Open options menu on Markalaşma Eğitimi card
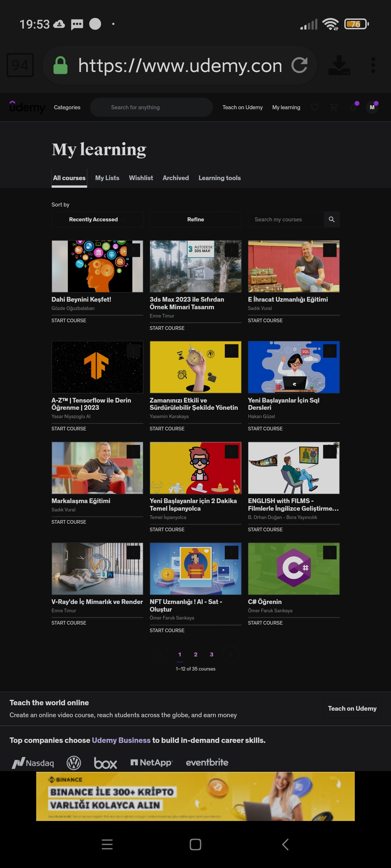391x868 pixels. [x=133, y=451]
